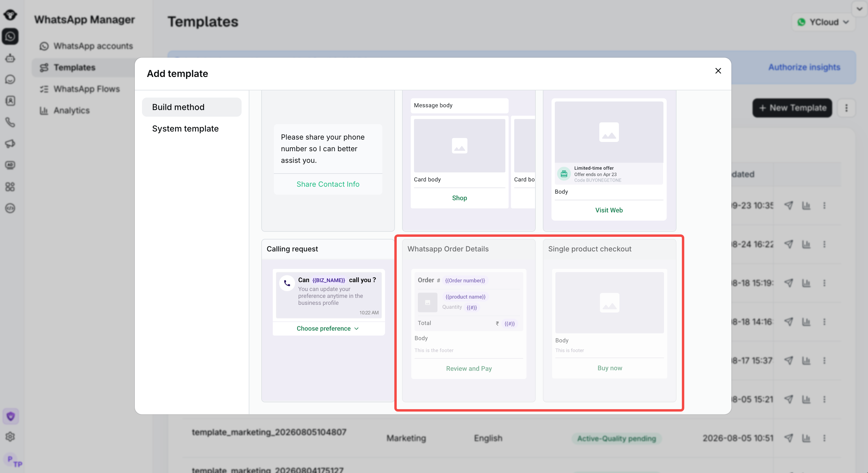This screenshot has height=473, width=868.
Task: Expand the Choose preference dropdown
Action: 328,328
